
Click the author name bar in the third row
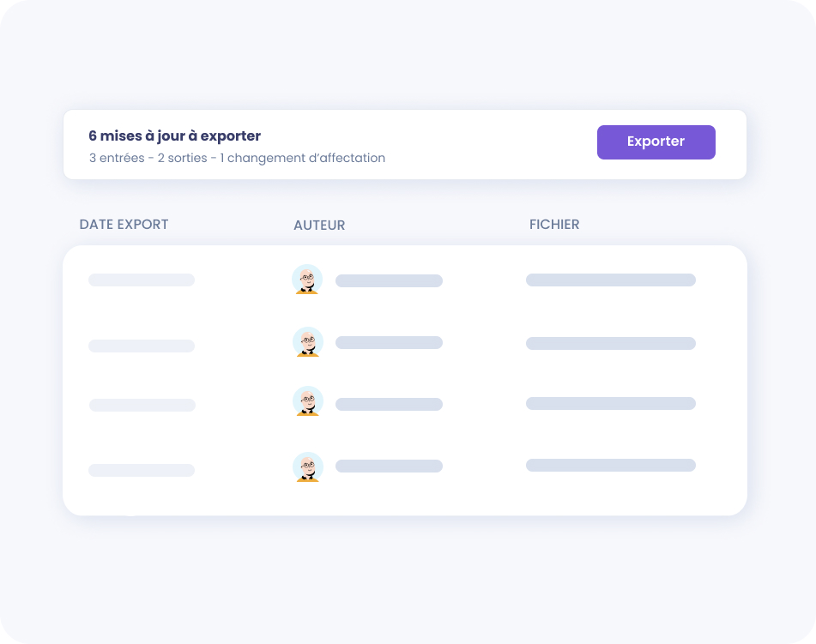tap(389, 404)
